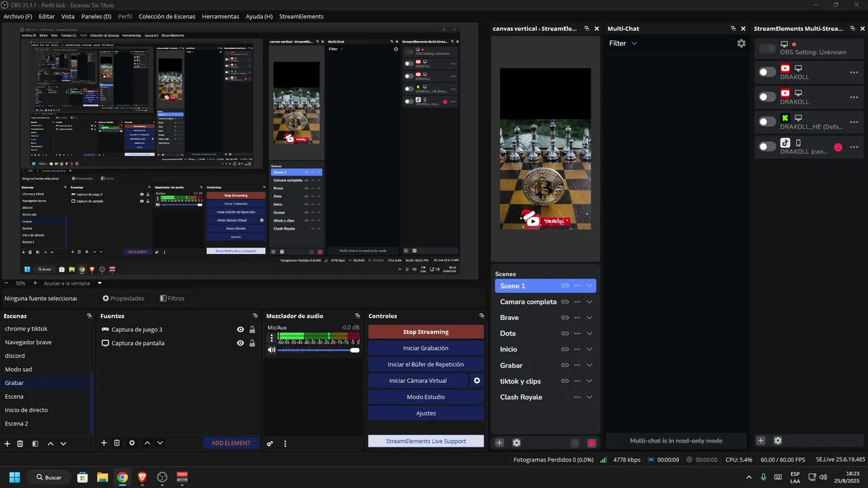Screen dimensions: 868x488
Task: Open source properties gear in Fuentes toolbar
Action: (132, 443)
